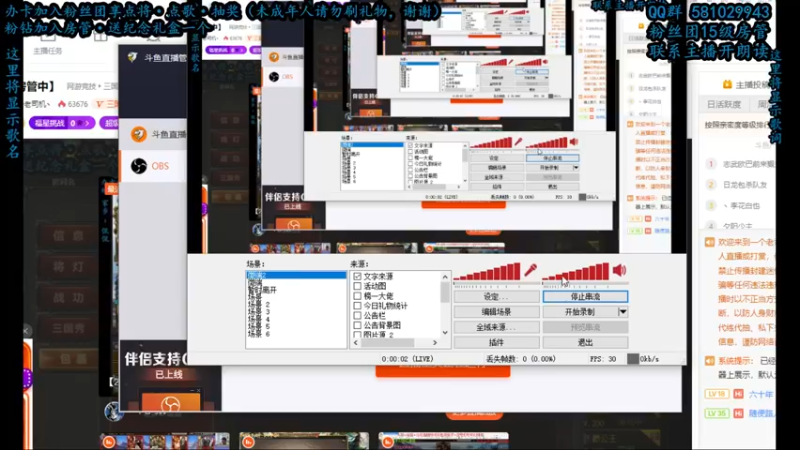This screenshot has height=450, width=800.
Task: Enable the 公告背景图 source checkbox
Action: coord(357,325)
